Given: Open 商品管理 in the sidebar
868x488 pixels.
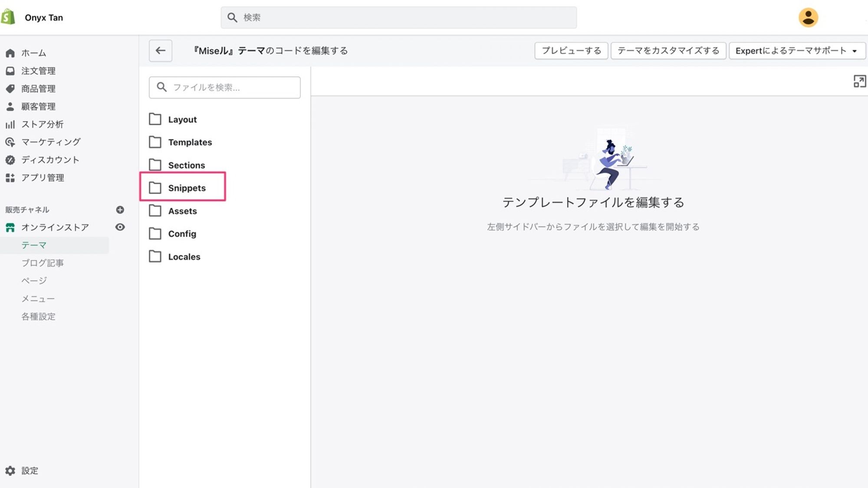Looking at the screenshot, I should point(38,89).
